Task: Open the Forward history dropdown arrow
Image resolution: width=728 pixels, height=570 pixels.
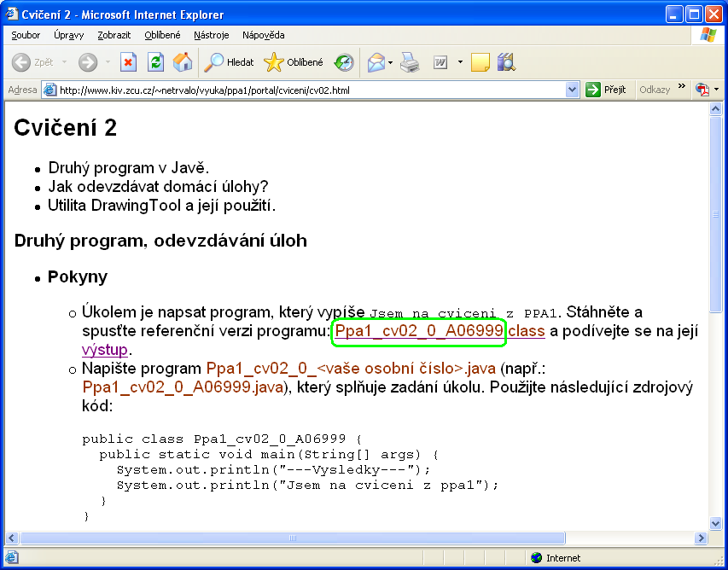Action: pyautogui.click(x=108, y=62)
